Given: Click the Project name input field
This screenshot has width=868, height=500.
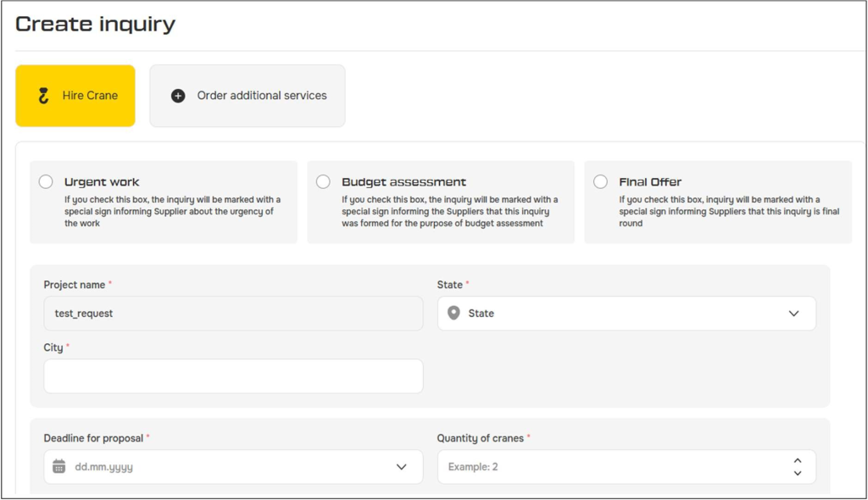Looking at the screenshot, I should coord(234,314).
